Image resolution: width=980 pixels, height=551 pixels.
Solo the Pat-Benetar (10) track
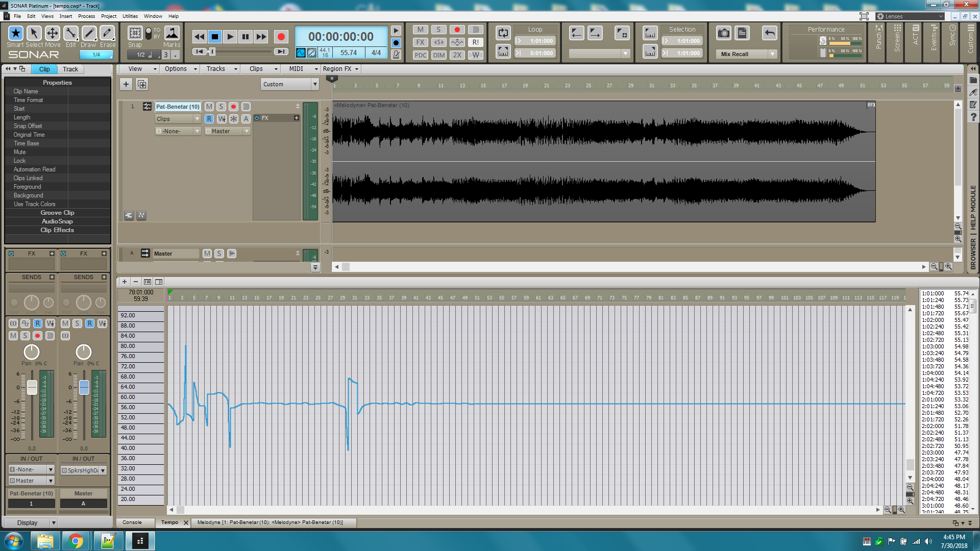221,107
